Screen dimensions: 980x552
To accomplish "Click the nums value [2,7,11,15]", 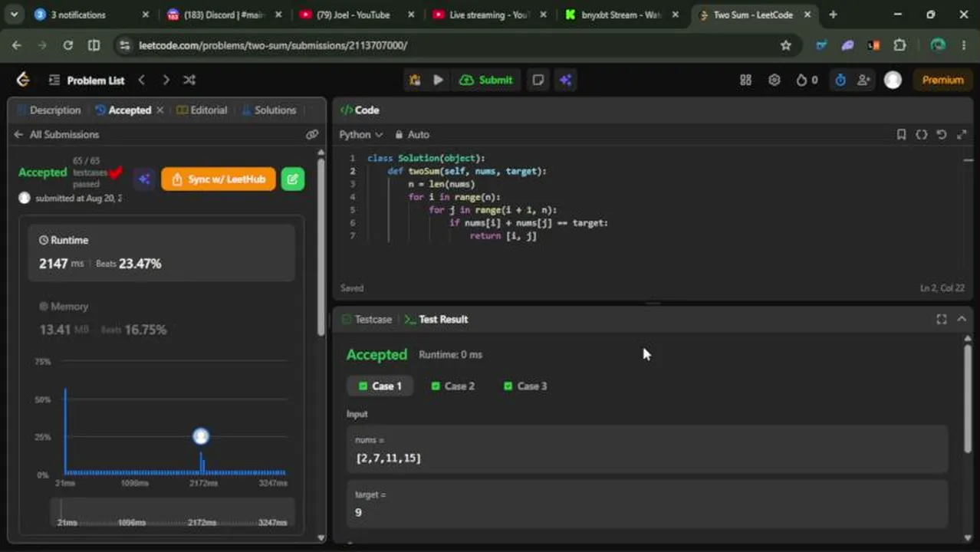I will [388, 458].
